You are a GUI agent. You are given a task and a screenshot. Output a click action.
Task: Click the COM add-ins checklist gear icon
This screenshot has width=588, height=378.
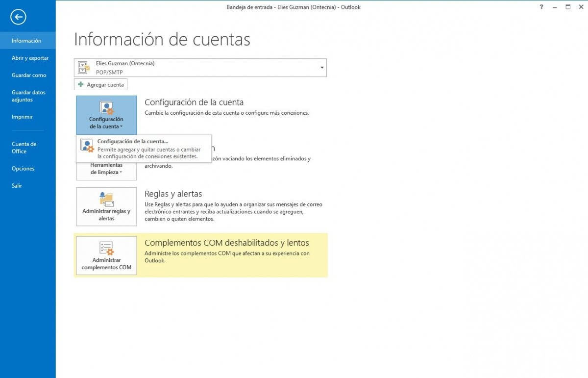(106, 248)
